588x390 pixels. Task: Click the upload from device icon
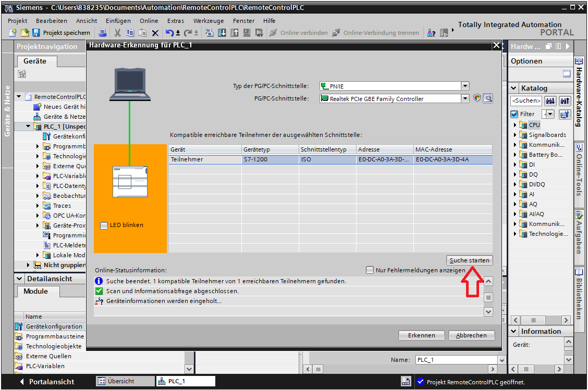(235, 33)
